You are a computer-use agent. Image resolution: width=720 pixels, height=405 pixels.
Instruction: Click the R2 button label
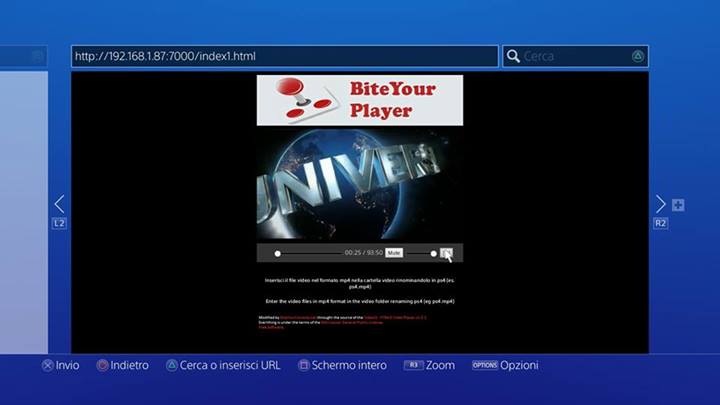(x=660, y=224)
